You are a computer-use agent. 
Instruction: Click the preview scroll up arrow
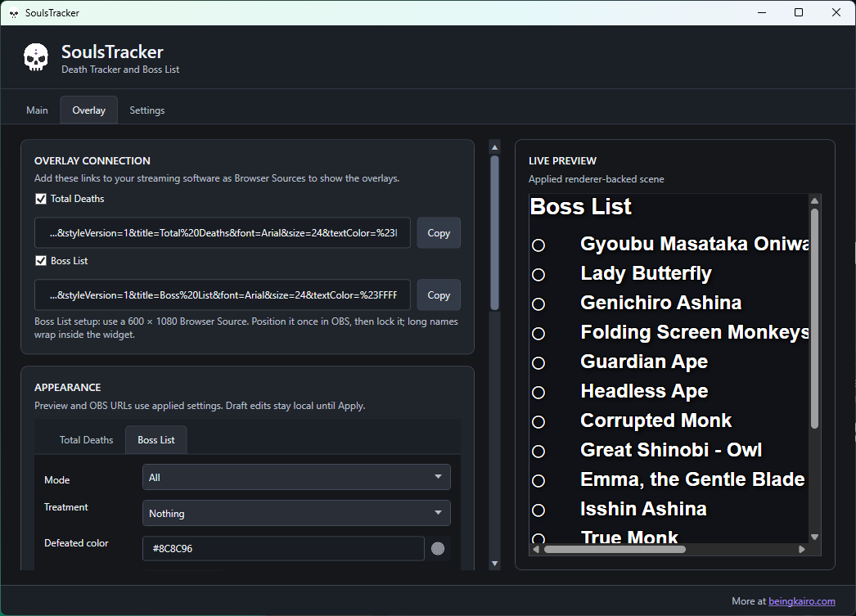(x=814, y=200)
